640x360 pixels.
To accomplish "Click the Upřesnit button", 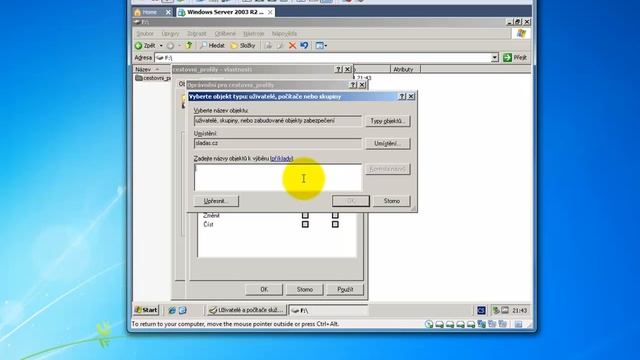I will pos(216,201).
